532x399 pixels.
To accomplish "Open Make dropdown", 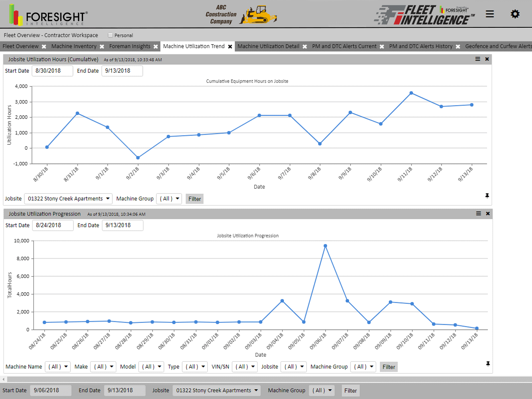I will pos(103,367).
